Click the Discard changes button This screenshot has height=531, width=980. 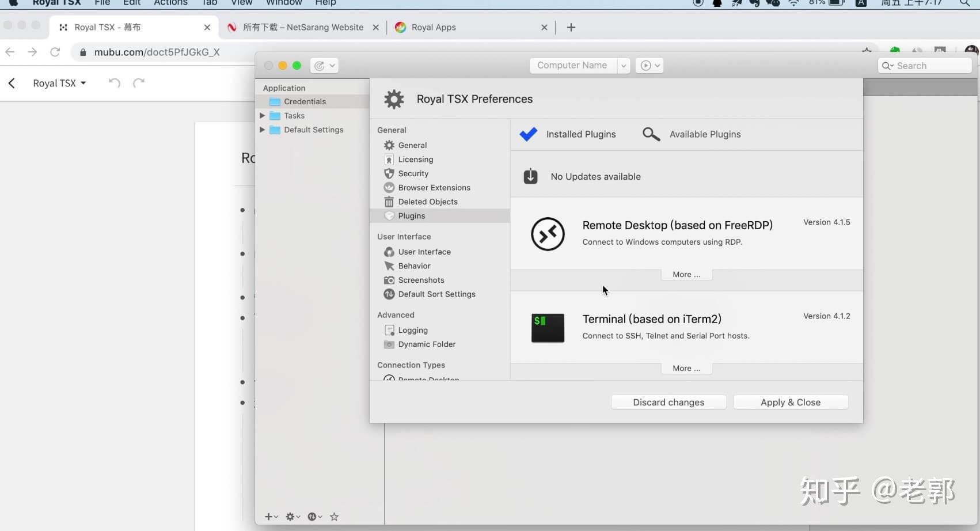tap(668, 402)
